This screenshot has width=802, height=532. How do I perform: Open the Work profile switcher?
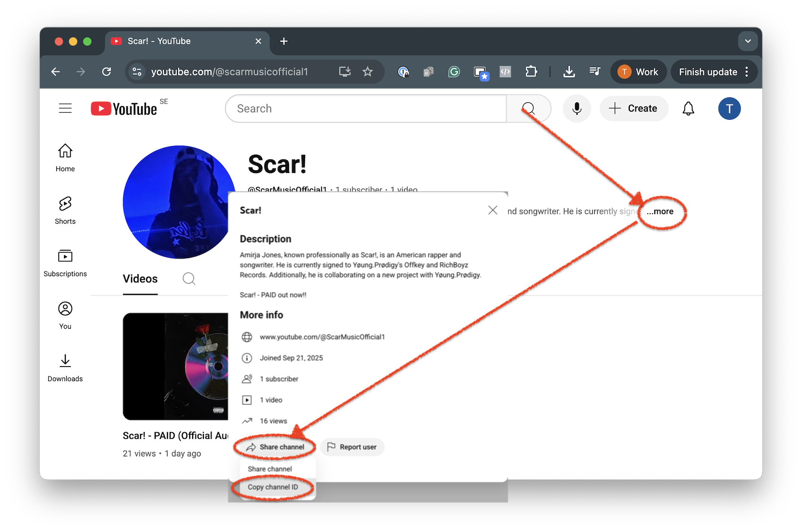click(x=638, y=72)
